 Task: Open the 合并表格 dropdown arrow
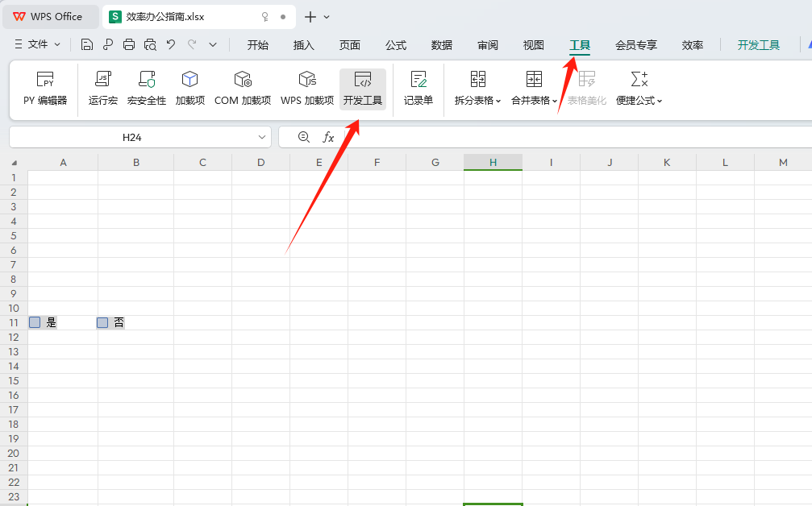click(x=554, y=101)
